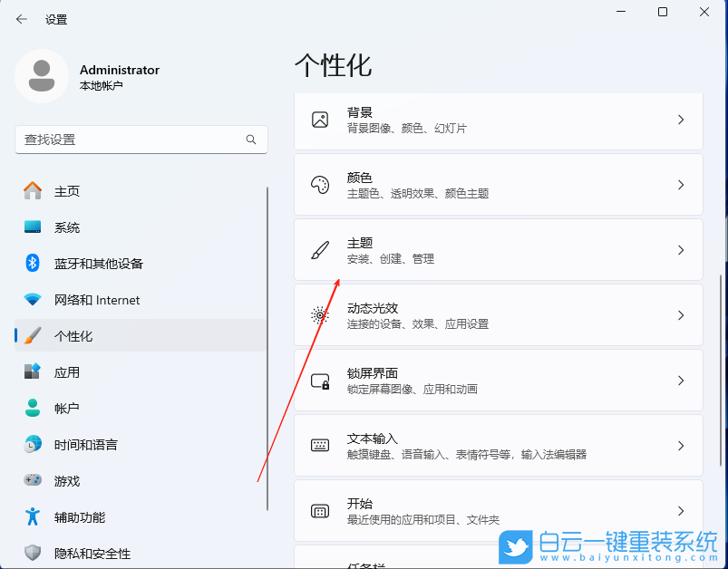Image resolution: width=728 pixels, height=569 pixels.
Task: Click the lock screen icon on 锁屏界面 row
Action: [319, 381]
